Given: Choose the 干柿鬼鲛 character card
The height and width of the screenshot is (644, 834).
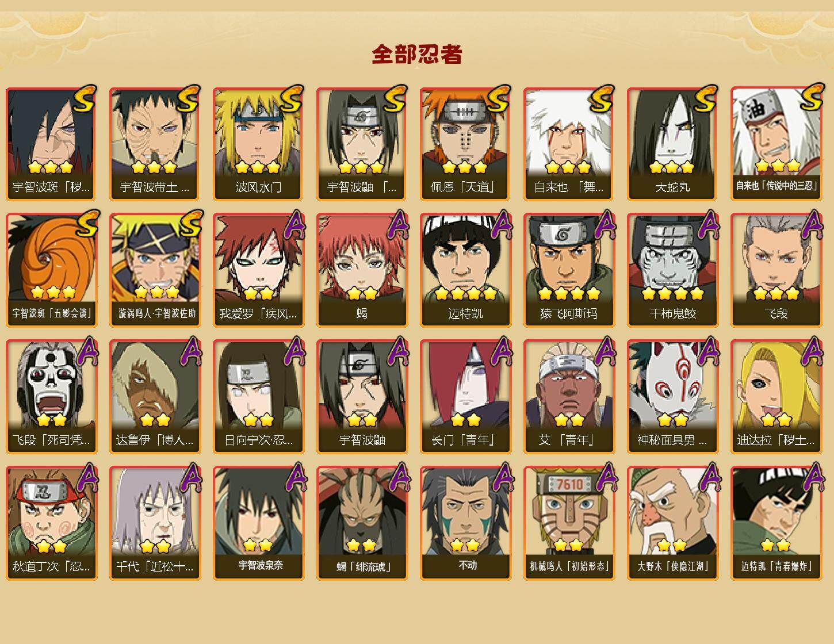Looking at the screenshot, I should 672,270.
